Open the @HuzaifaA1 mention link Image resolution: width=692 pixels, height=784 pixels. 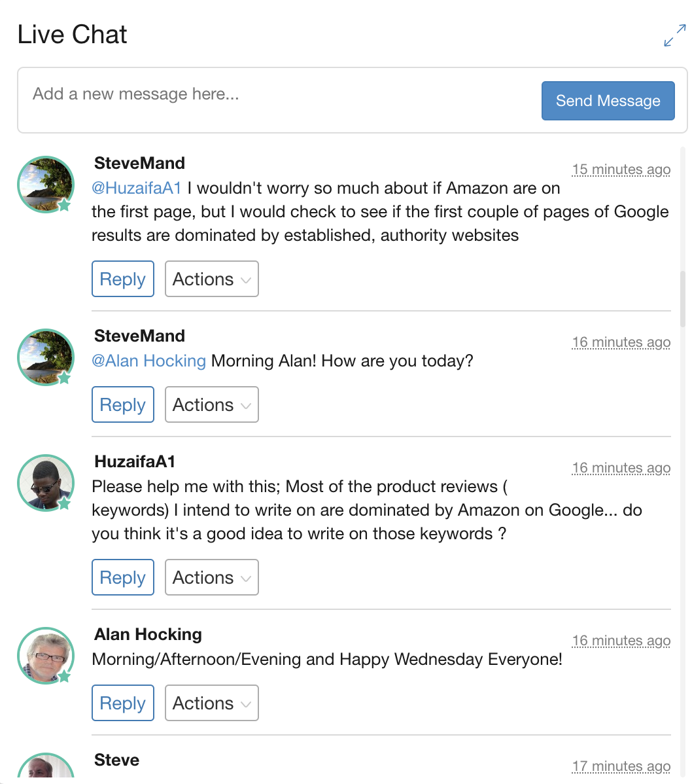pos(137,188)
